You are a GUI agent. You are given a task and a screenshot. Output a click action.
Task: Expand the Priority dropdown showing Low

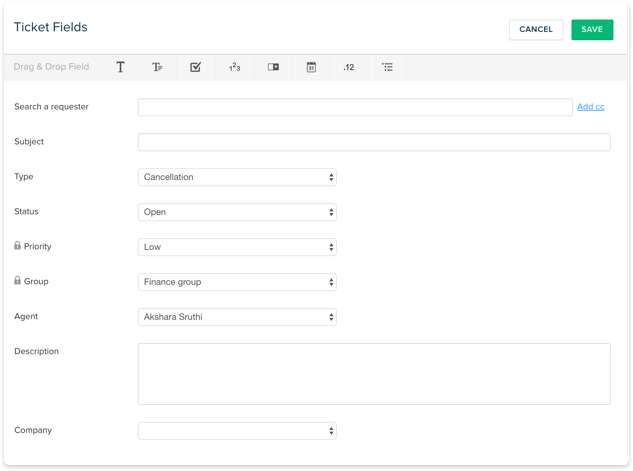click(x=237, y=247)
